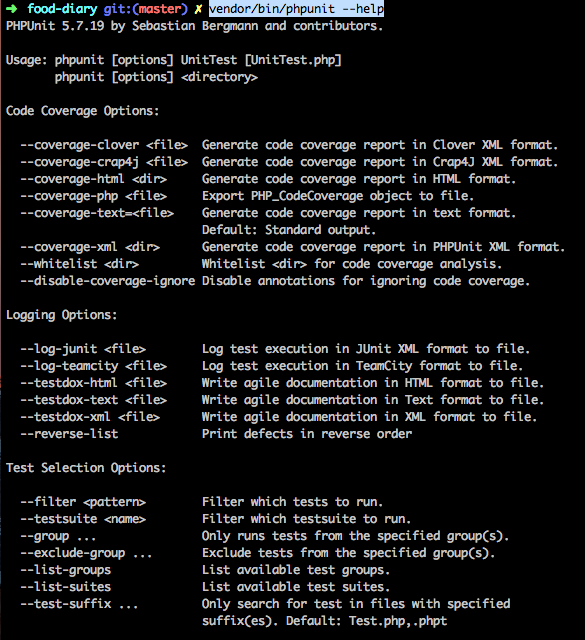The width and height of the screenshot is (585, 640).
Task: Click the PHPUnit 5.7.19 version line
Action: coord(194,26)
